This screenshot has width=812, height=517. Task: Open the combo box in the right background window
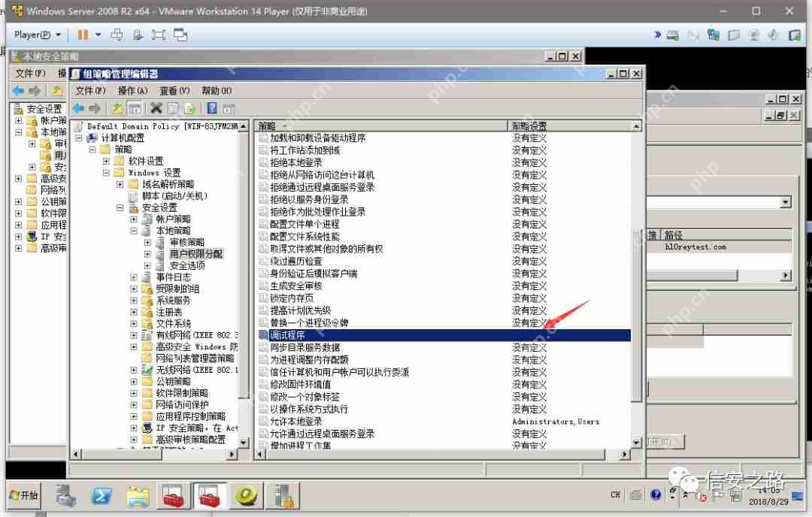(786, 202)
